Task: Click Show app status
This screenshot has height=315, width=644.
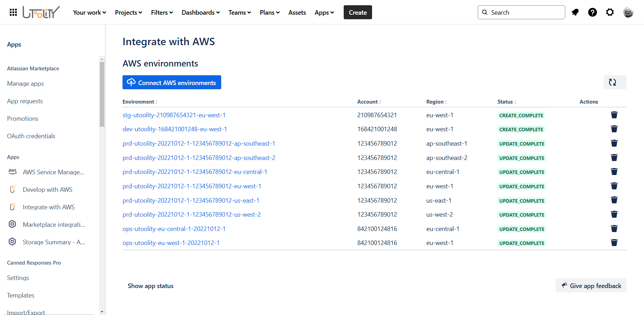Action: 150,286
